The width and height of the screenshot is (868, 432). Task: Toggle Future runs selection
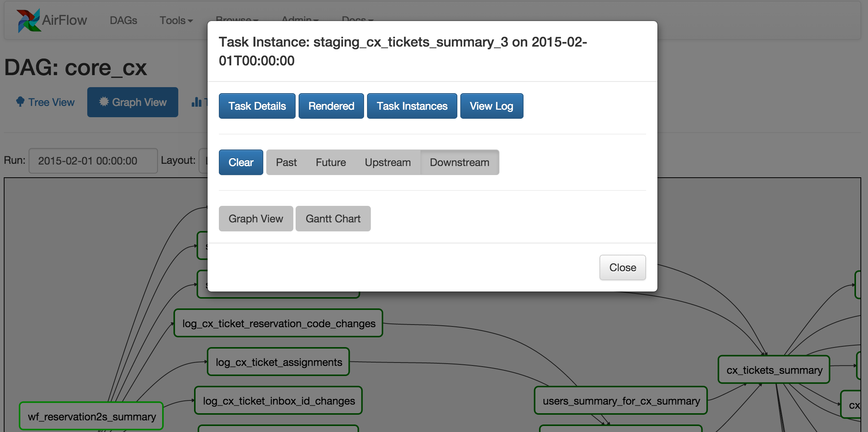(x=331, y=162)
